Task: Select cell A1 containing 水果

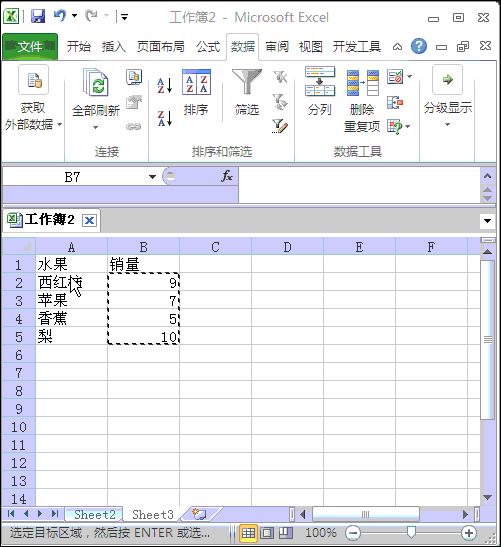Action: click(72, 264)
